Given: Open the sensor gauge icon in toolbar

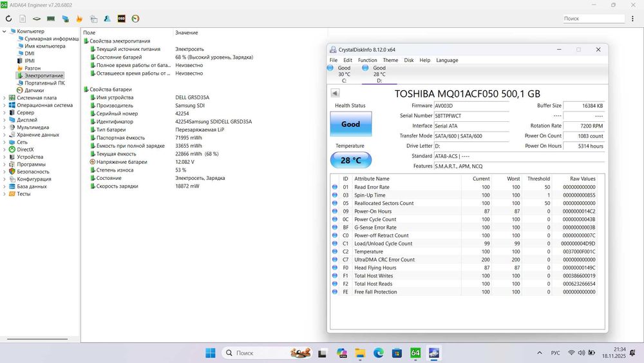Looking at the screenshot, I should (135, 19).
